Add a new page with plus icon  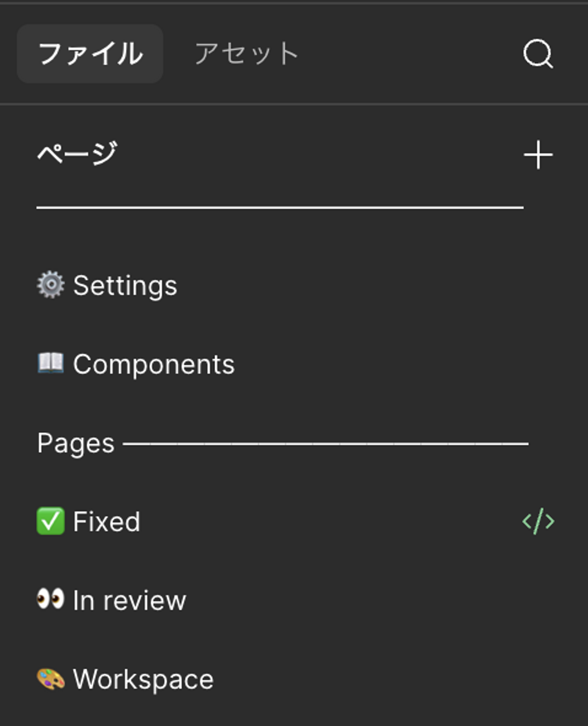tap(538, 154)
